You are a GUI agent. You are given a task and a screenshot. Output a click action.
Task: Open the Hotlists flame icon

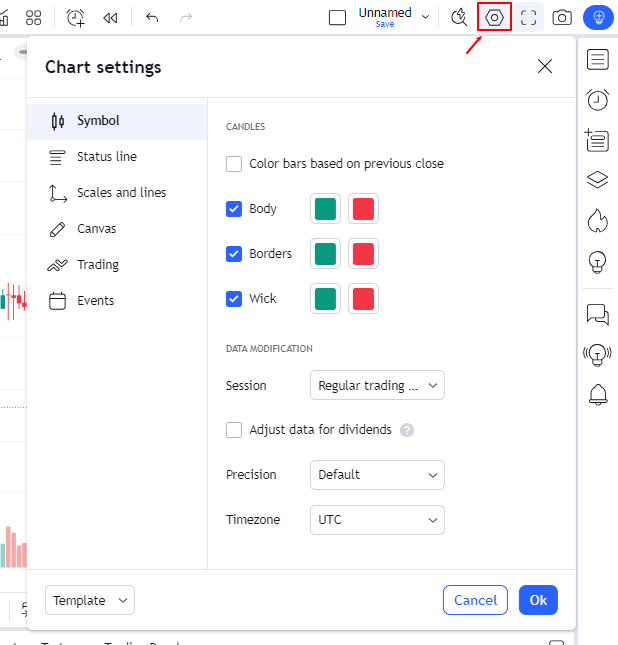pos(597,220)
